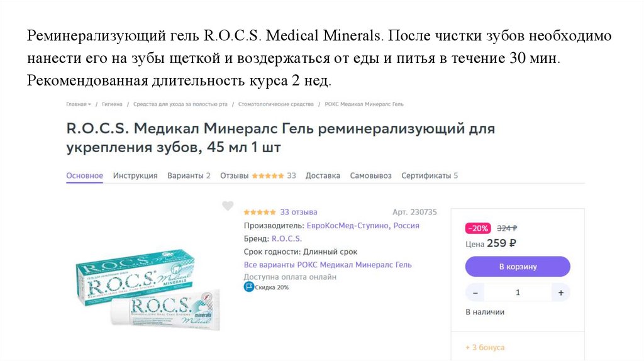Click the rating stars above the reviews link
Screen dimensions: 644x361
[260, 213]
